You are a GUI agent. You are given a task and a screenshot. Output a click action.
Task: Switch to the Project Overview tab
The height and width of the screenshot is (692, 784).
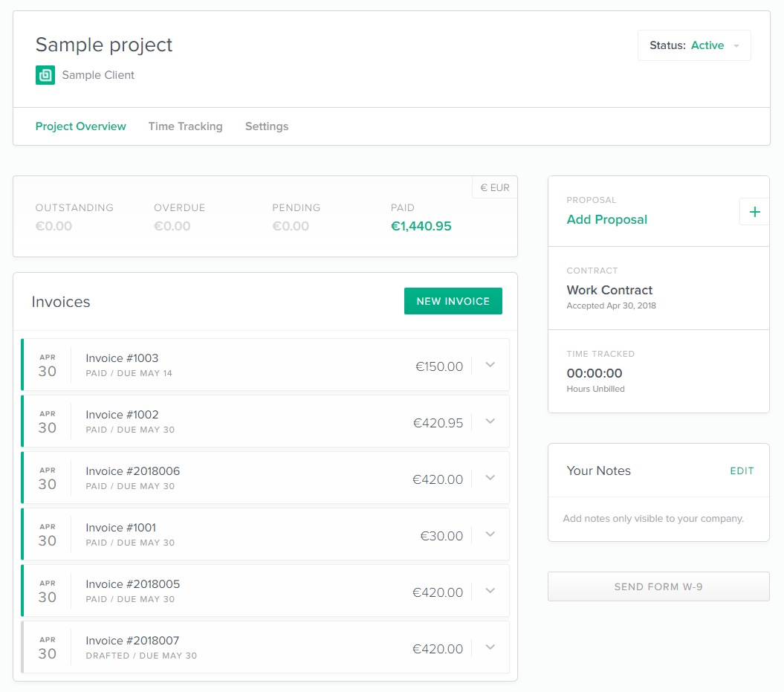coord(80,126)
